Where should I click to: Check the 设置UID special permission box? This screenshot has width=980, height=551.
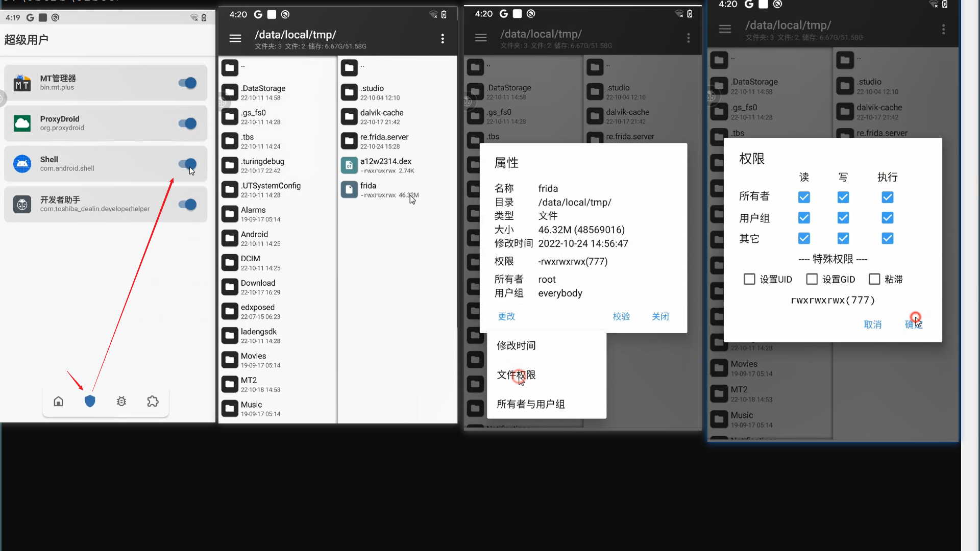[x=749, y=279]
